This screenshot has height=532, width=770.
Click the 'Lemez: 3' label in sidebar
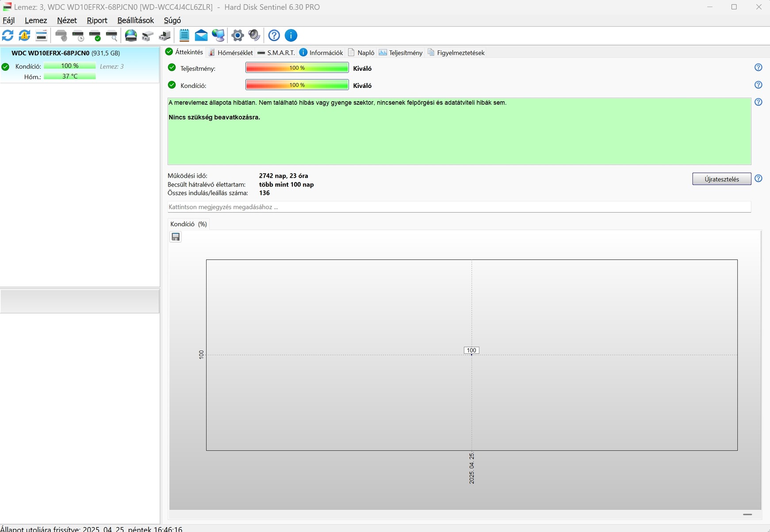point(112,67)
